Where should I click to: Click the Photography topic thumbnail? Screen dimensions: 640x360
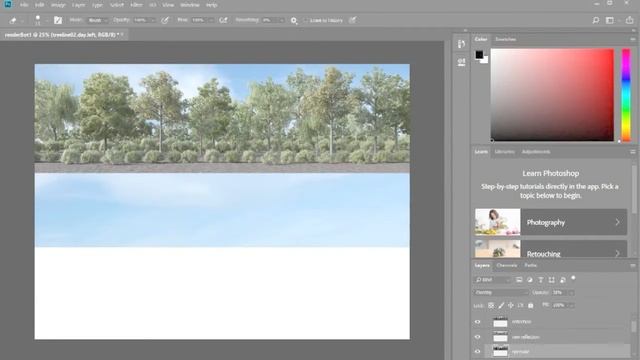click(498, 222)
